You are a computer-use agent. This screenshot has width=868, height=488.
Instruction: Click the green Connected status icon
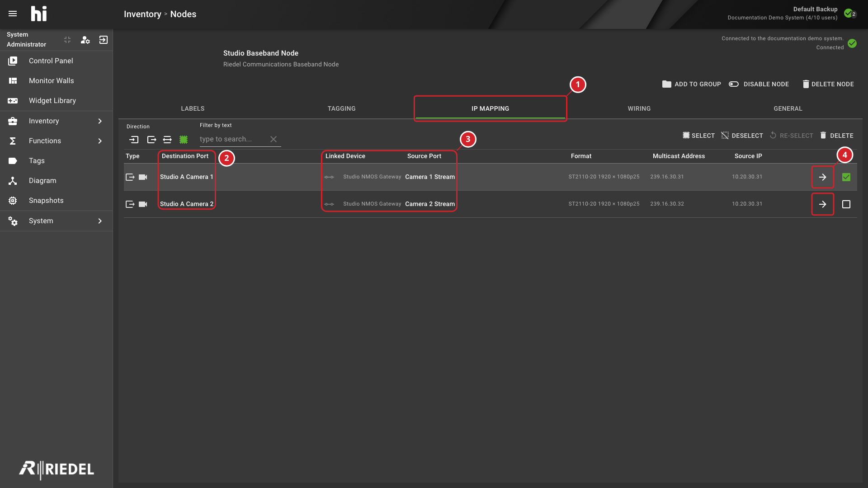(x=852, y=43)
